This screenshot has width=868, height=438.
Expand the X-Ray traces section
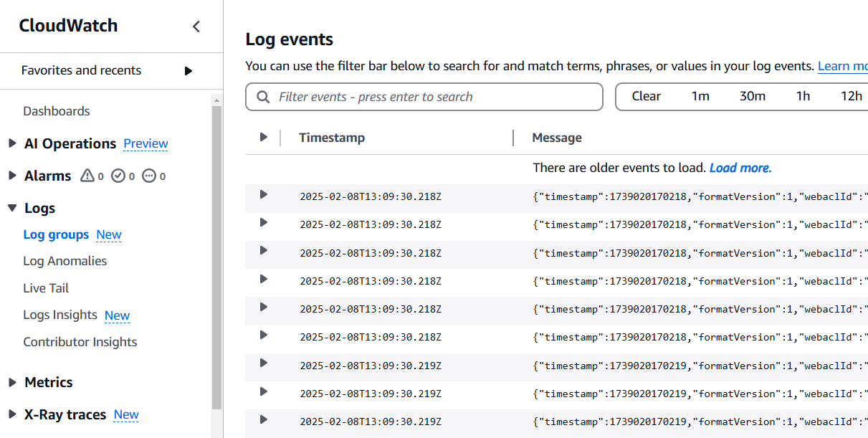click(x=12, y=414)
